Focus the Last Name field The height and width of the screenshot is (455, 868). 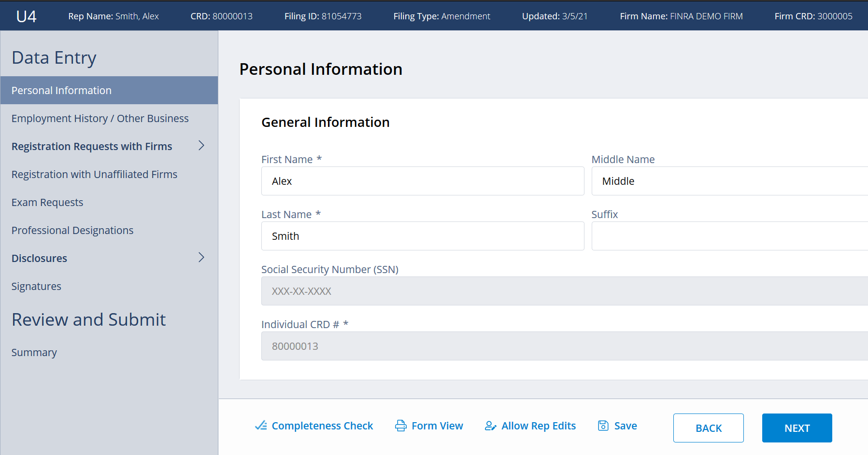(x=423, y=236)
